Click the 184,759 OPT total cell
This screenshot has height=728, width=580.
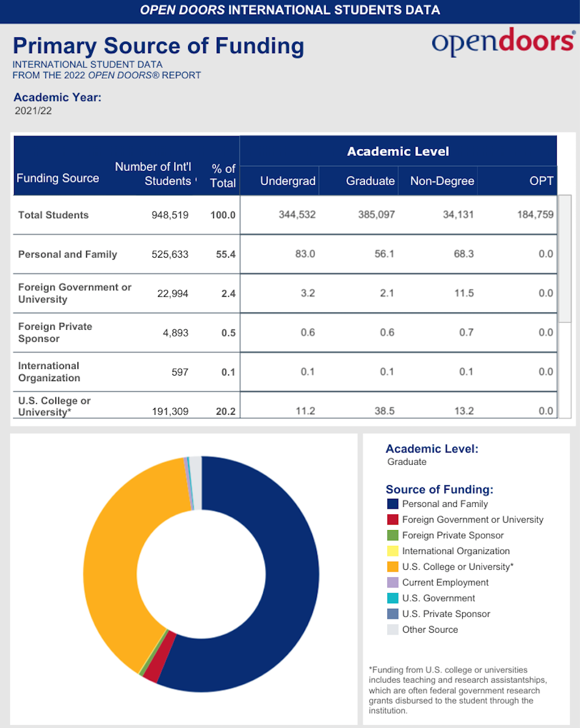coord(535,214)
